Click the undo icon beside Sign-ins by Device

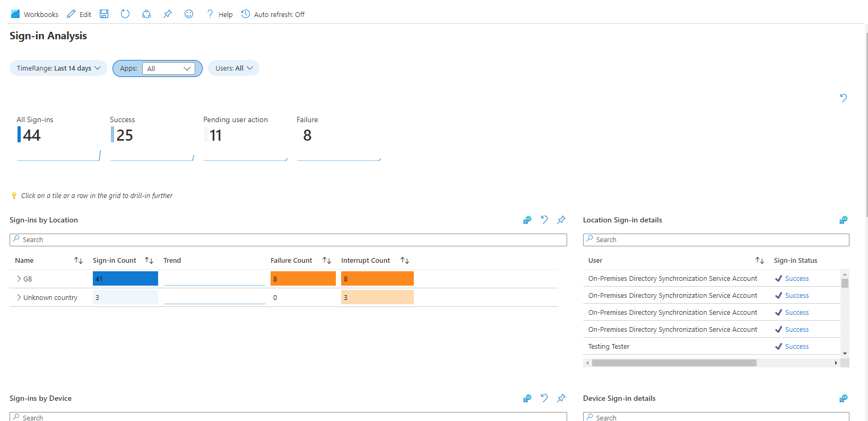[x=544, y=398]
